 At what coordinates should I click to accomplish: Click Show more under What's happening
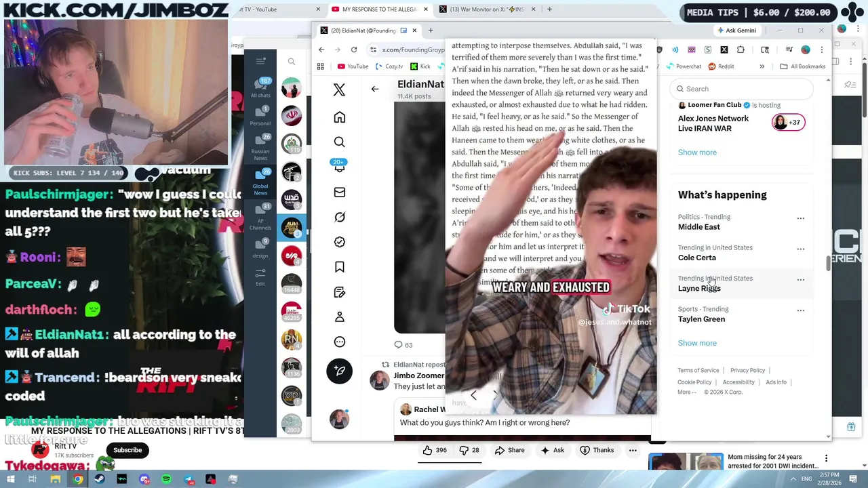697,343
